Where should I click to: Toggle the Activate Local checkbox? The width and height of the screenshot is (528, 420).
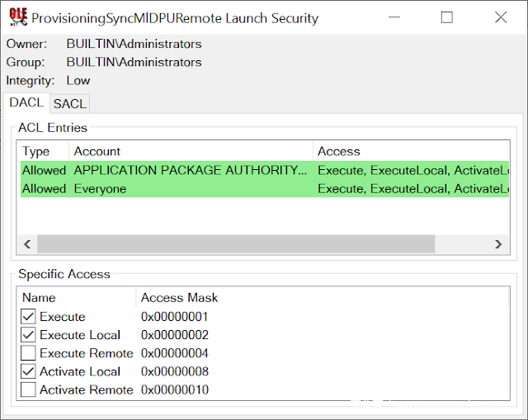(x=29, y=371)
